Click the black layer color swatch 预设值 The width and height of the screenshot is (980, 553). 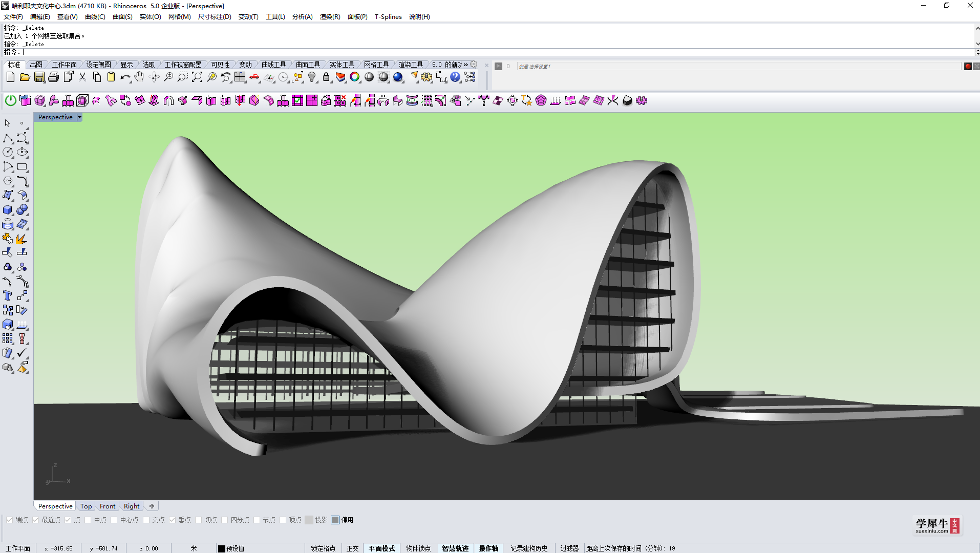[222, 548]
